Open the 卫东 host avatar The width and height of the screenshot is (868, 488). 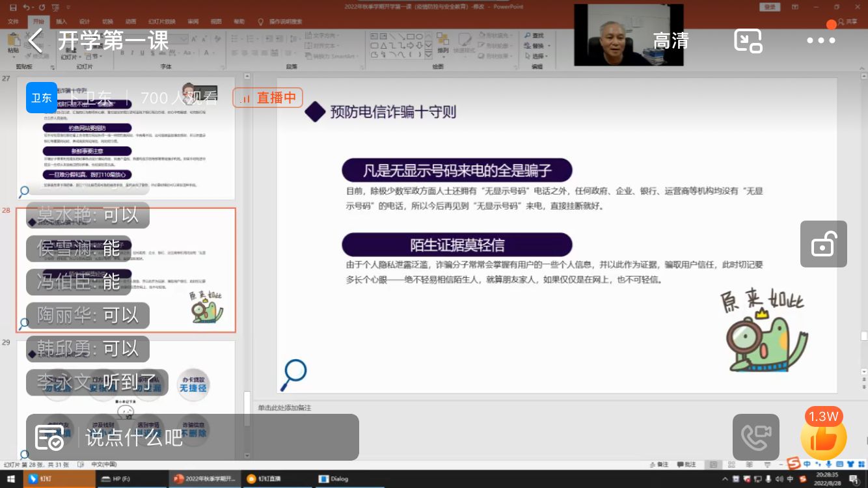click(42, 98)
